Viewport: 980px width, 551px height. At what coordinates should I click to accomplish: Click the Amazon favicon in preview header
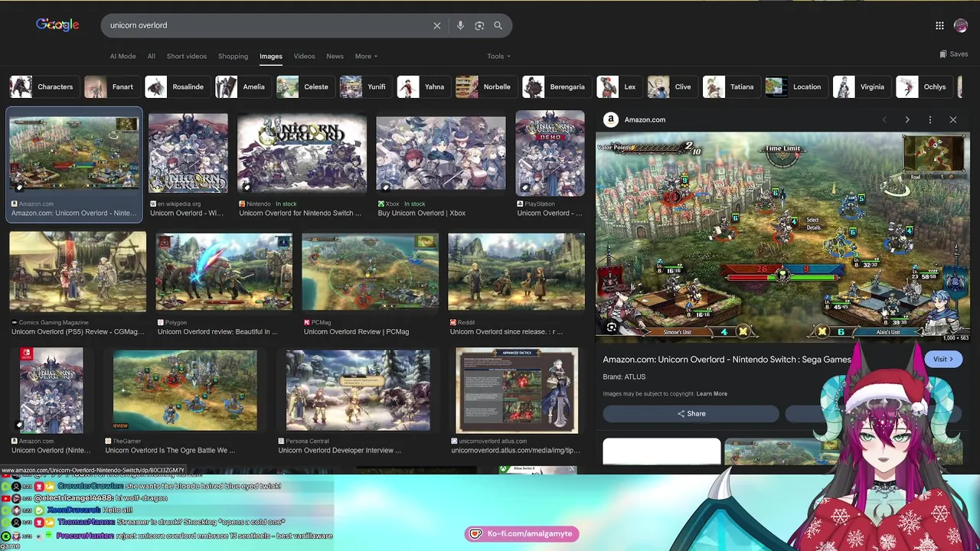click(x=611, y=119)
